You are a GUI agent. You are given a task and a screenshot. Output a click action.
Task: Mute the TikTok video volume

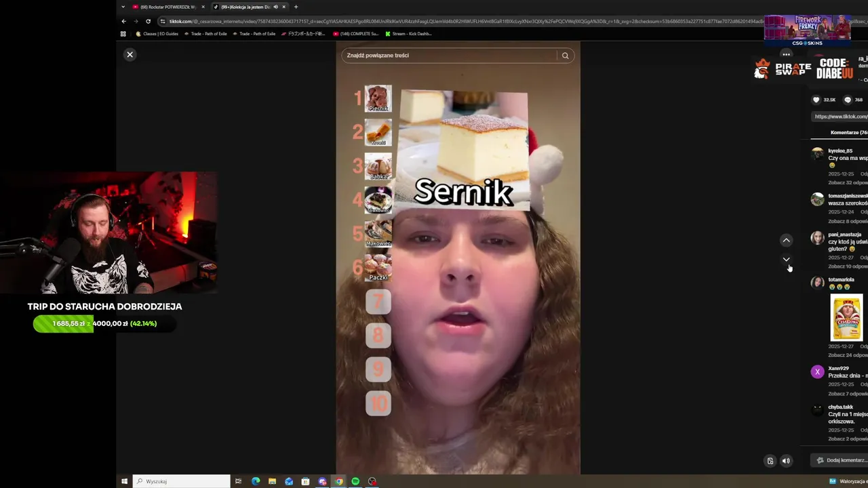click(x=786, y=461)
